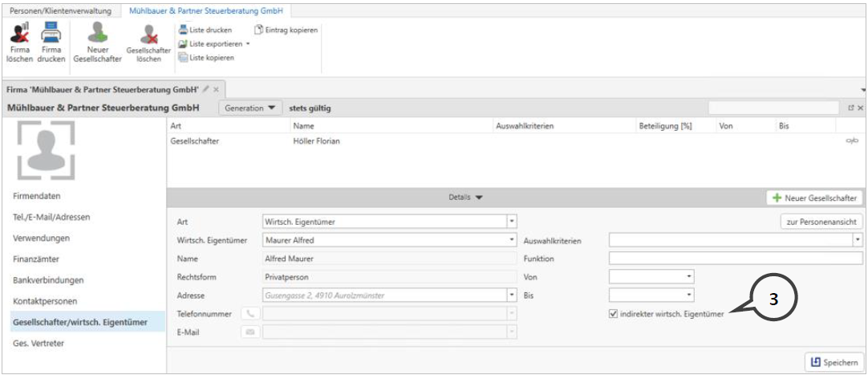Click the Funktion input field
This screenshot has width=868, height=375.
pos(735,259)
